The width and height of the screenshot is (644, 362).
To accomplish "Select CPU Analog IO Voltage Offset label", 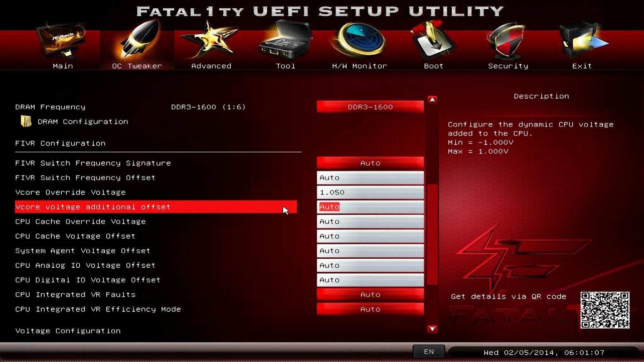I will [x=85, y=265].
